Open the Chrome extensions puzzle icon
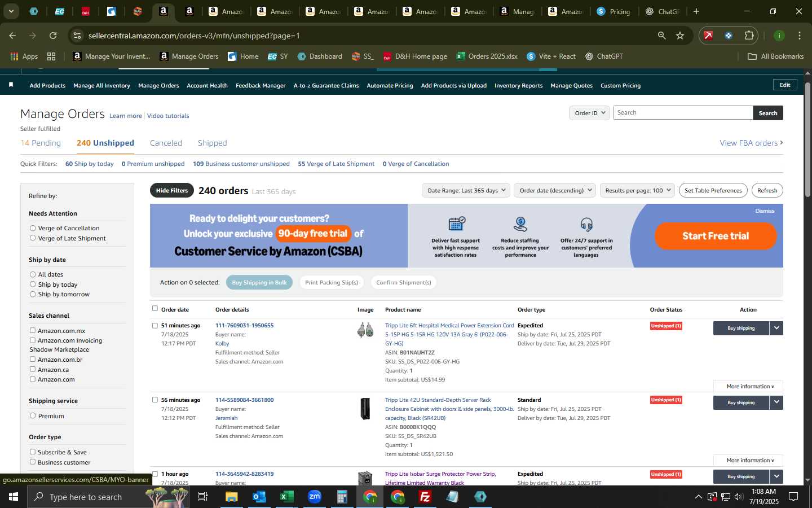This screenshot has height=508, width=812. click(x=749, y=36)
